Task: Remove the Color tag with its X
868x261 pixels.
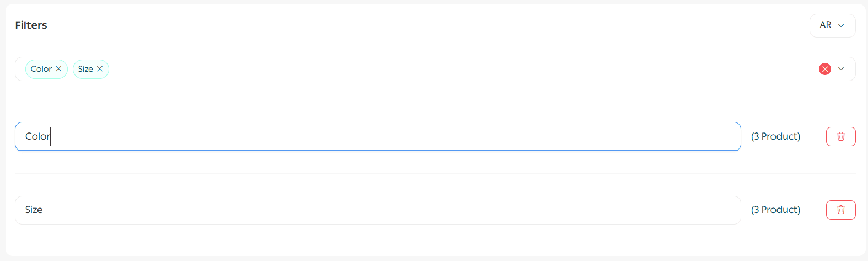Action: (58, 69)
